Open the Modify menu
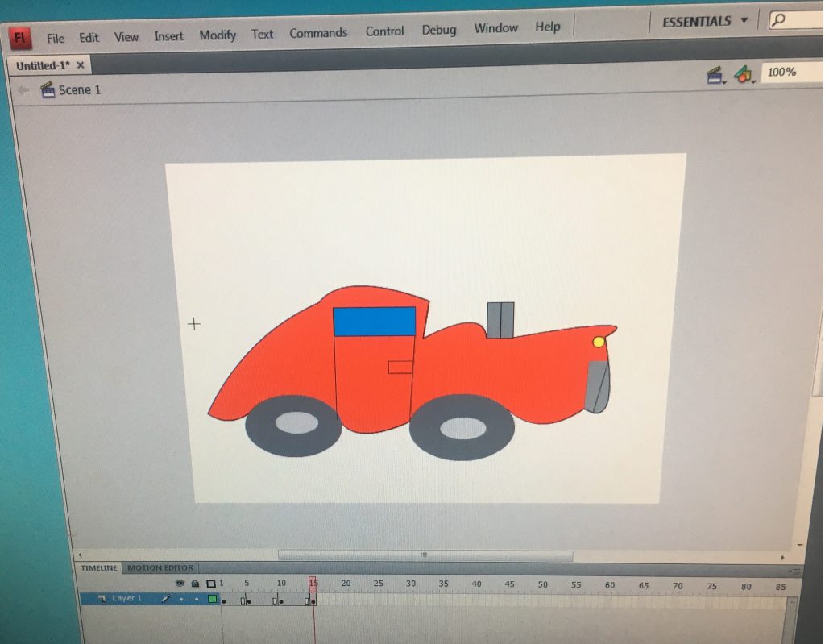Image resolution: width=825 pixels, height=644 pixels. (218, 35)
